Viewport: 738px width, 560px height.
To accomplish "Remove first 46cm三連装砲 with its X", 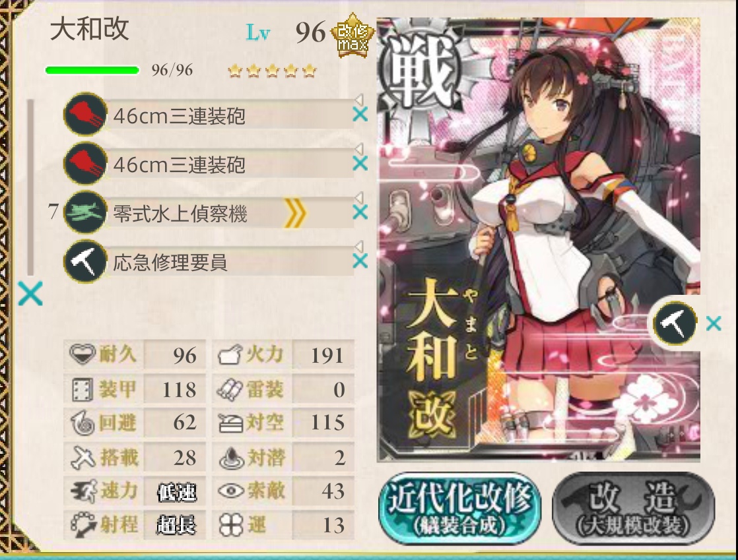I will [360, 114].
